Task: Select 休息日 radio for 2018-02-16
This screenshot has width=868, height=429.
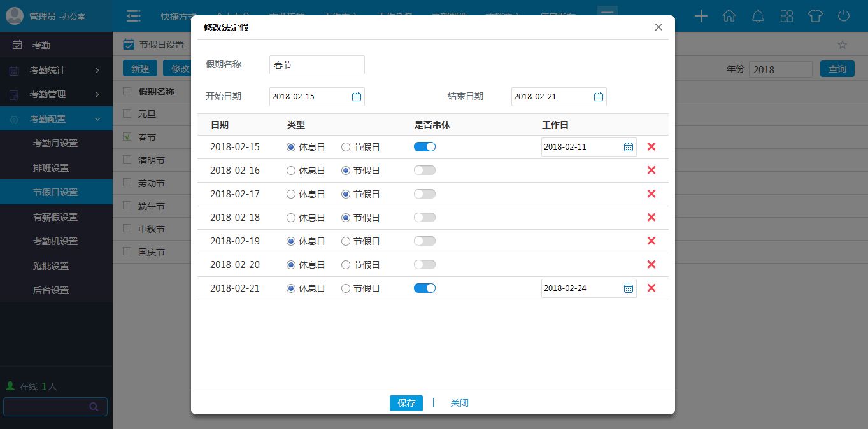Action: pyautogui.click(x=291, y=171)
